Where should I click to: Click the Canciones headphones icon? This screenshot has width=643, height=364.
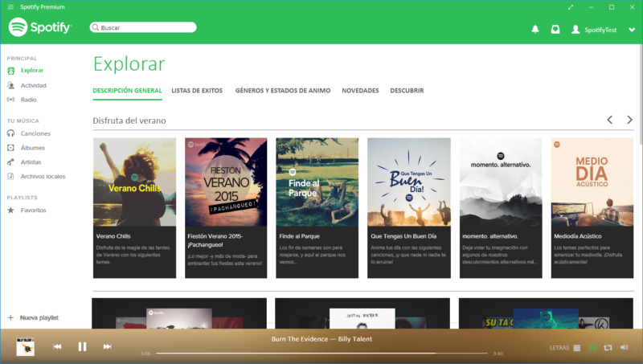pyautogui.click(x=11, y=133)
